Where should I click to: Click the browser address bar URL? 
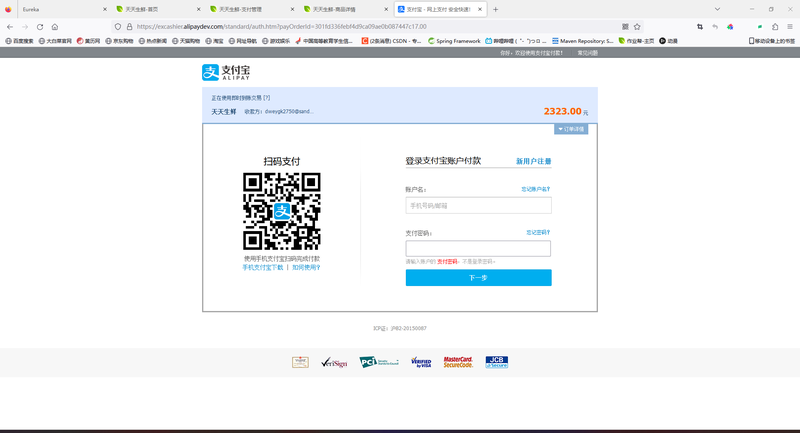pos(282,27)
